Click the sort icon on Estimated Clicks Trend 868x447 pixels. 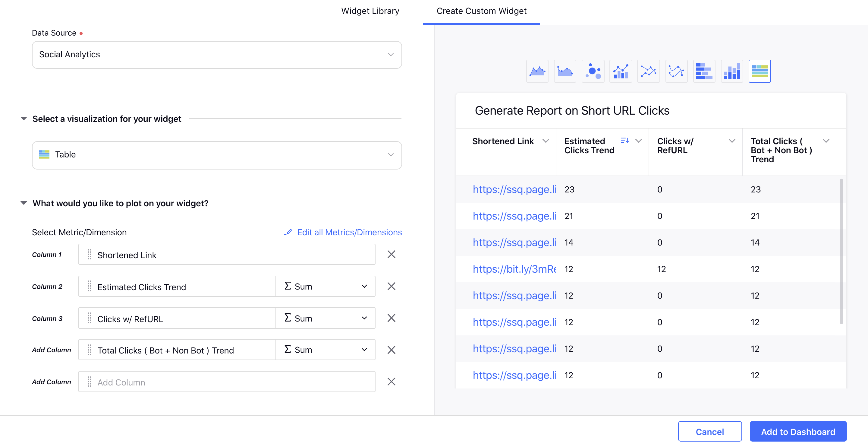coord(624,141)
